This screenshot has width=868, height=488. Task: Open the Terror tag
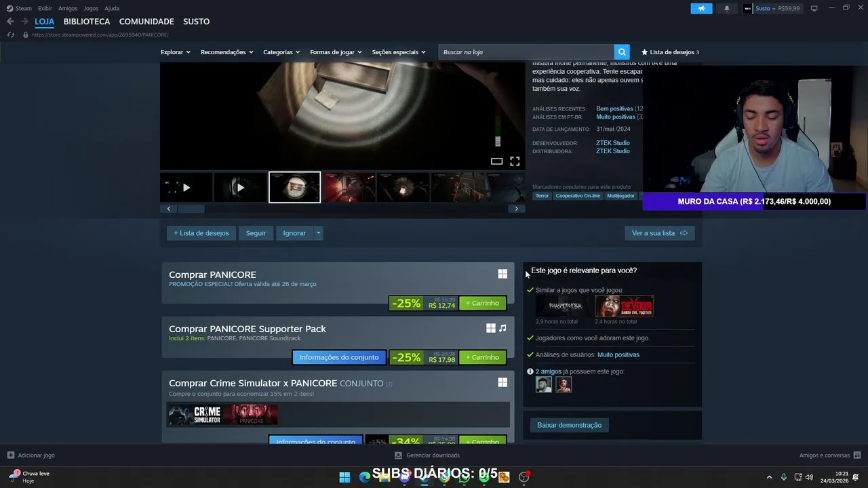click(x=542, y=196)
